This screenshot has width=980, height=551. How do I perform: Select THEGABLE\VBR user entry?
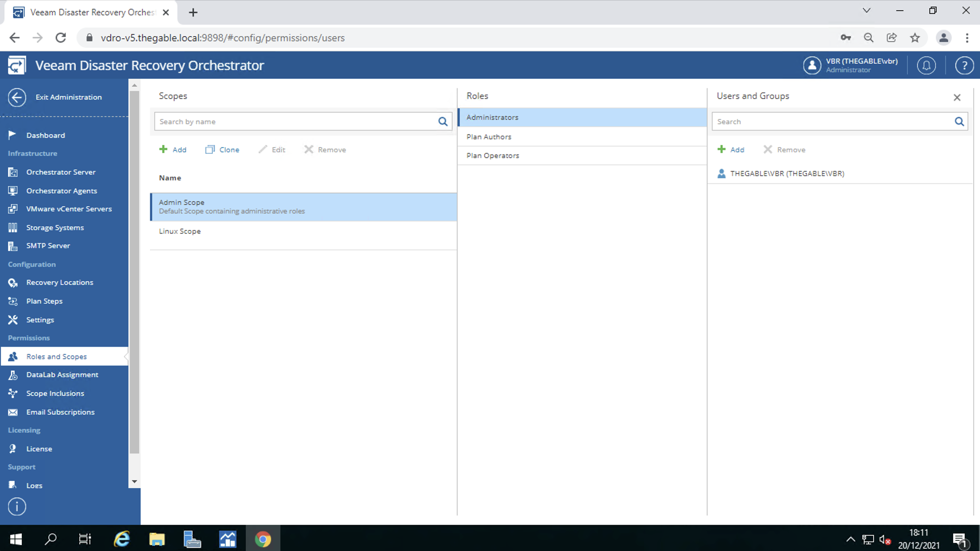(x=840, y=174)
